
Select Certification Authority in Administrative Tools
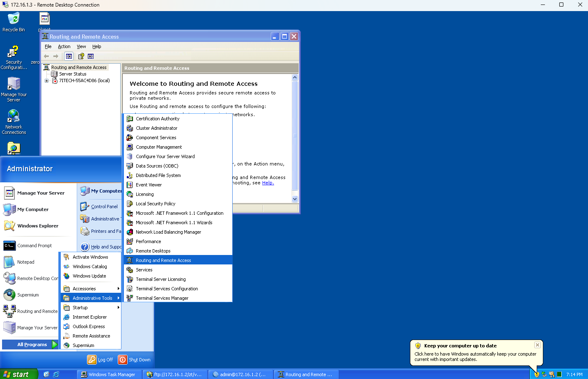pos(158,119)
